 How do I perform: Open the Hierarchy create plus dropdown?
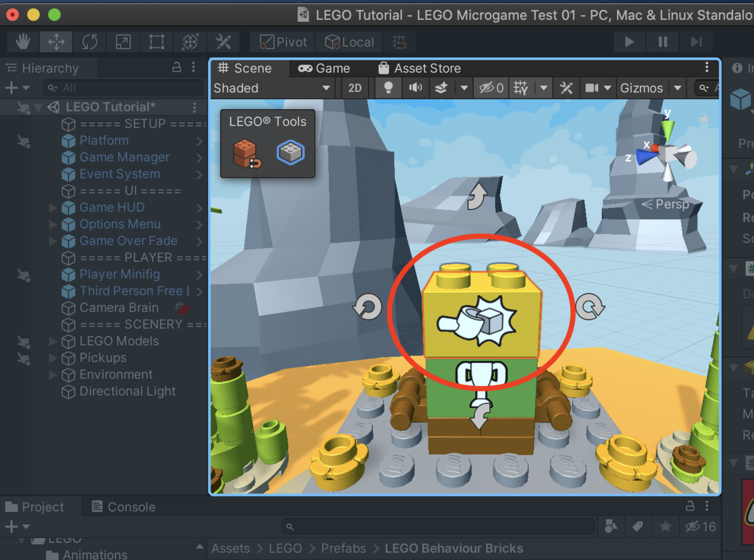pyautogui.click(x=17, y=88)
